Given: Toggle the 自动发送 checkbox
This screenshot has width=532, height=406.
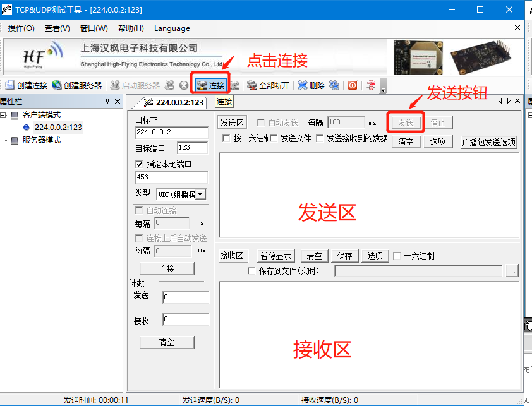Looking at the screenshot, I should point(261,122).
